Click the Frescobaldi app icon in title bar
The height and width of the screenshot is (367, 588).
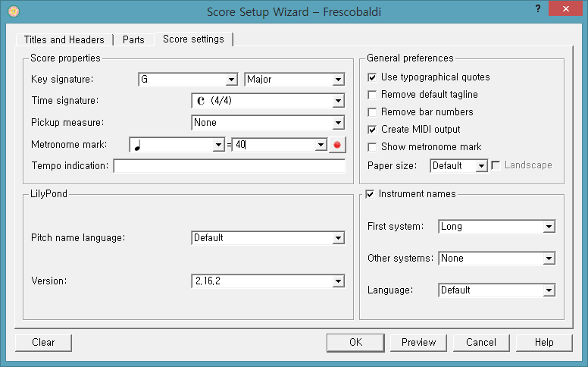[x=14, y=11]
